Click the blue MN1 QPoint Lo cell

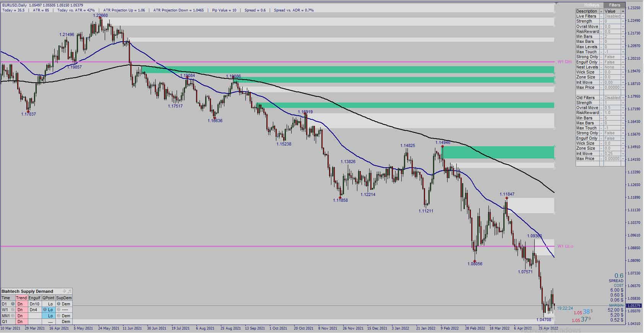tap(49, 316)
